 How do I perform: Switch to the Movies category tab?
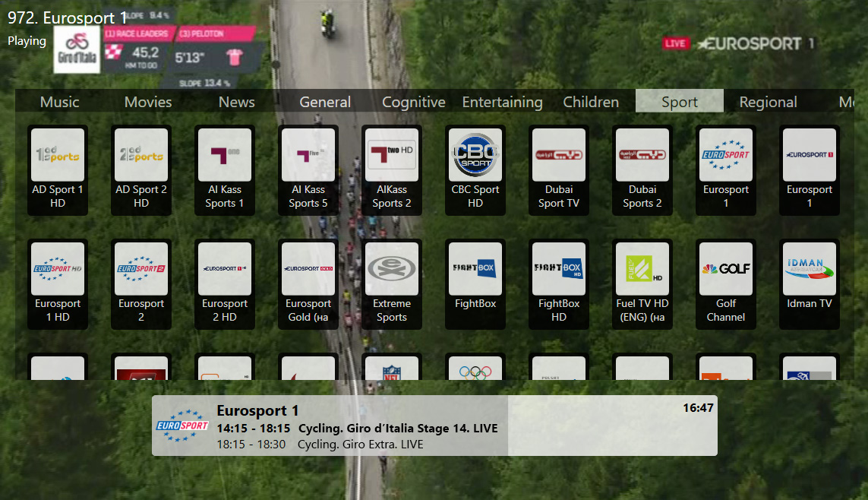pyautogui.click(x=148, y=102)
